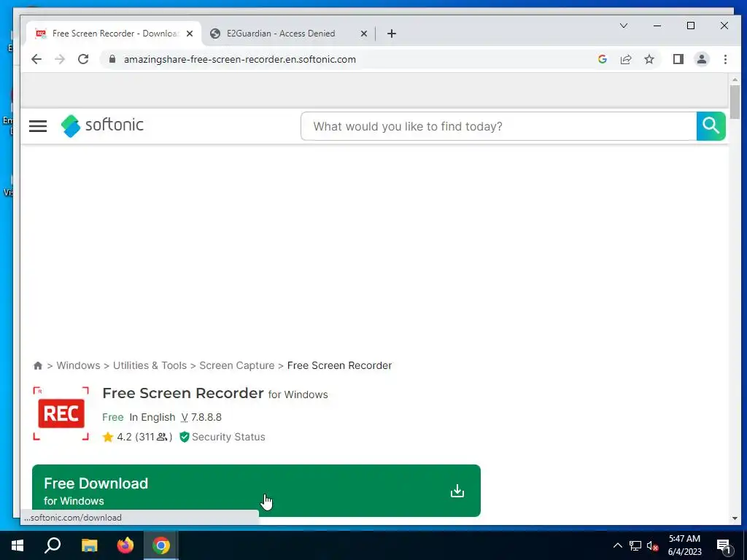Screen dimensions: 747x560
Task: Click the 'In English' language label
Action: (x=152, y=417)
